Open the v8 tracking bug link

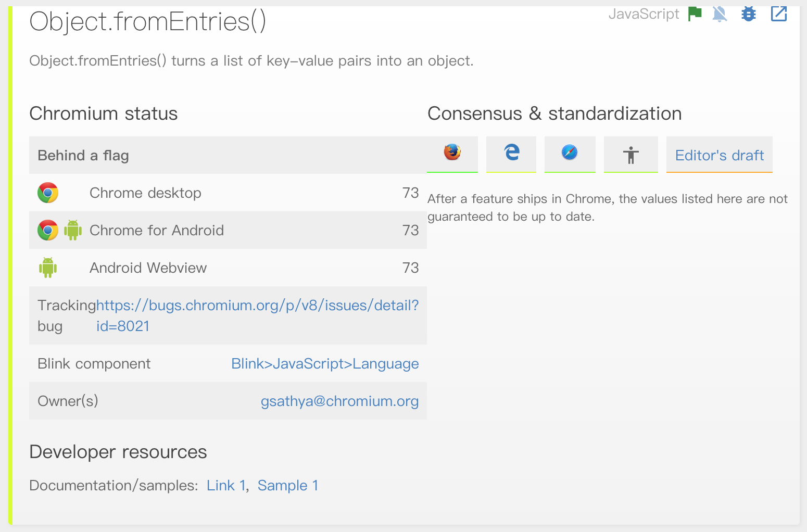[257, 306]
